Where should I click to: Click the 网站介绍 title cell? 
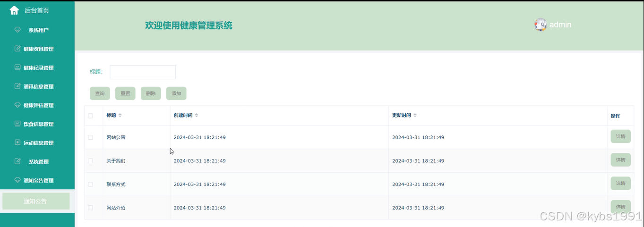(x=116, y=208)
